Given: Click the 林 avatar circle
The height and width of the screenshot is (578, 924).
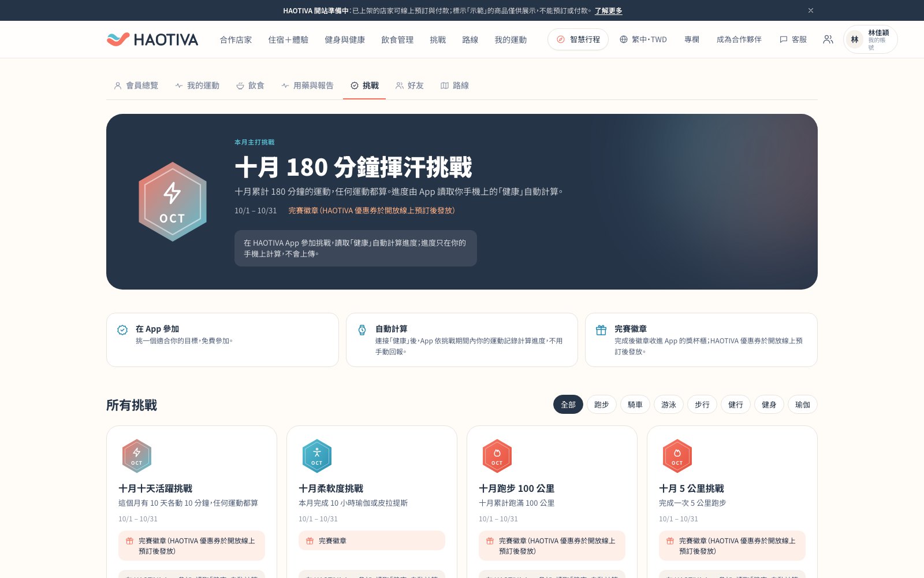Looking at the screenshot, I should tap(855, 39).
